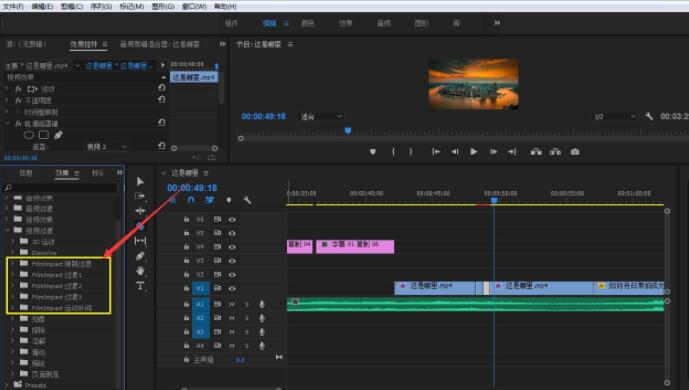Open timeline display settings wrench

[x=247, y=200]
